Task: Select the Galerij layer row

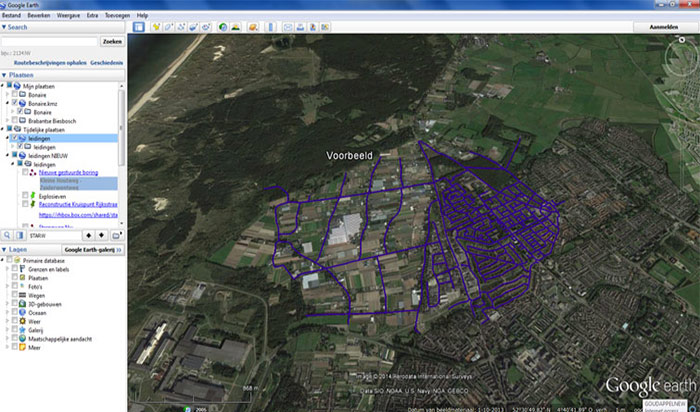Action: (35, 330)
